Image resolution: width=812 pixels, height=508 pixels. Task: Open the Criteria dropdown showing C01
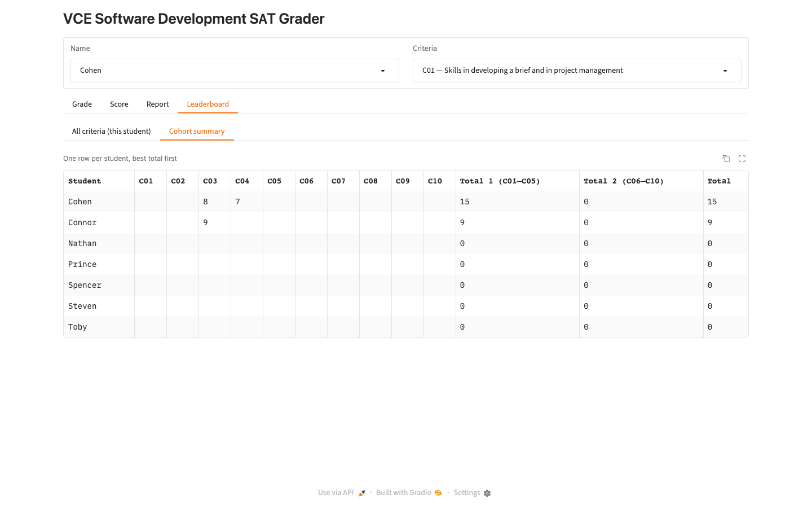[x=577, y=71]
